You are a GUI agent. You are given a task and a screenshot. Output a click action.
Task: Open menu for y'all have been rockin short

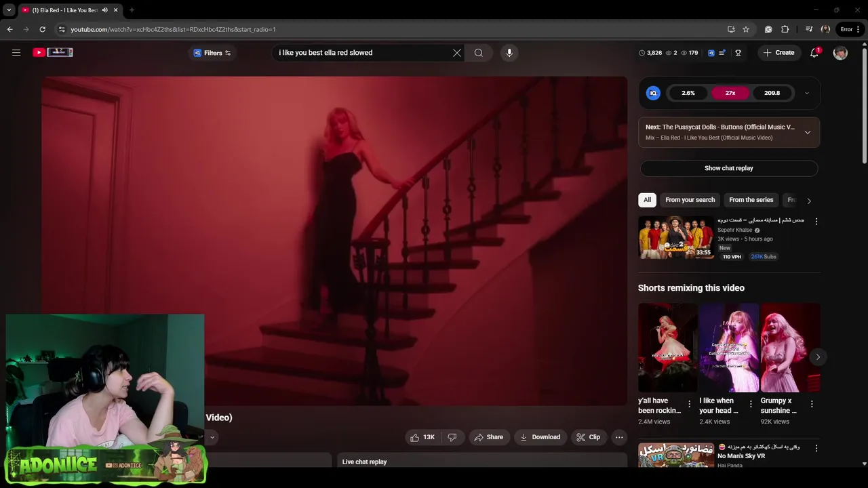[689, 404]
